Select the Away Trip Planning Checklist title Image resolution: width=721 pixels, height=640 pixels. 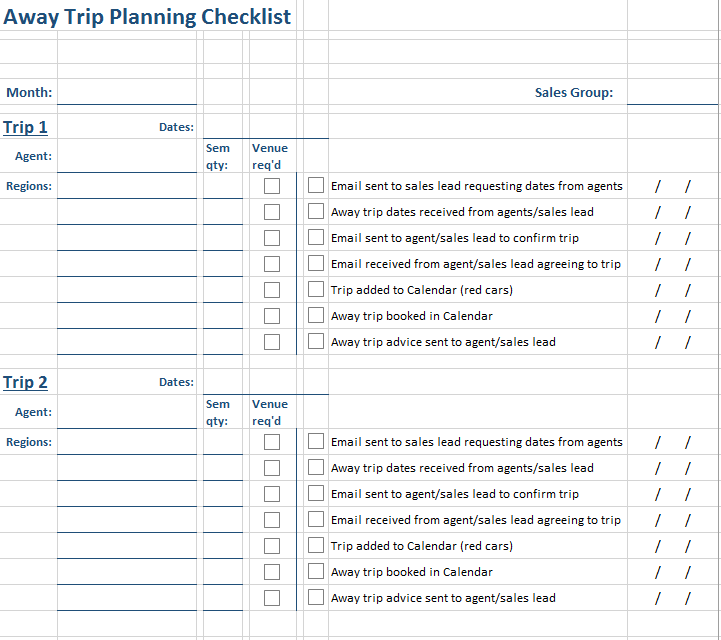[x=147, y=17]
